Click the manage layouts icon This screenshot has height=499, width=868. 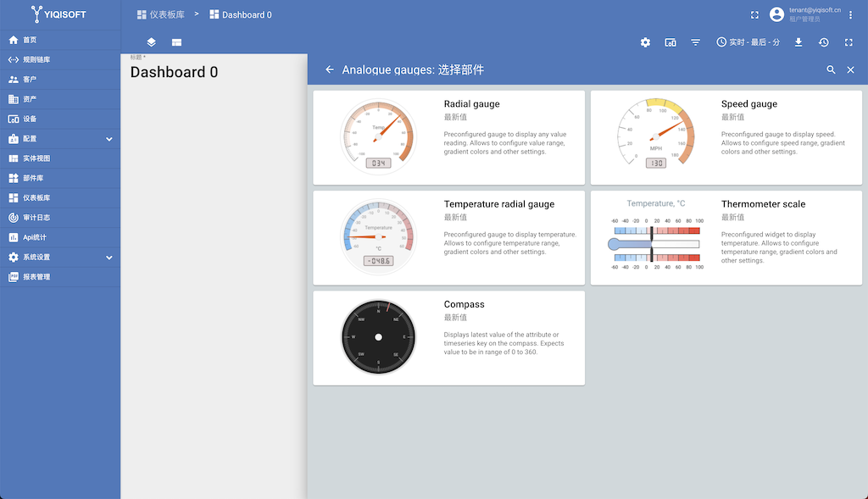176,42
